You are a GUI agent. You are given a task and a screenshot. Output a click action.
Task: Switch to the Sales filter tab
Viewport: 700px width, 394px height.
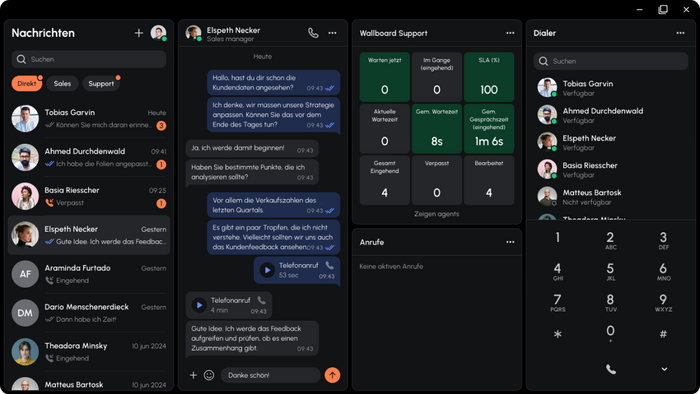[x=62, y=83]
